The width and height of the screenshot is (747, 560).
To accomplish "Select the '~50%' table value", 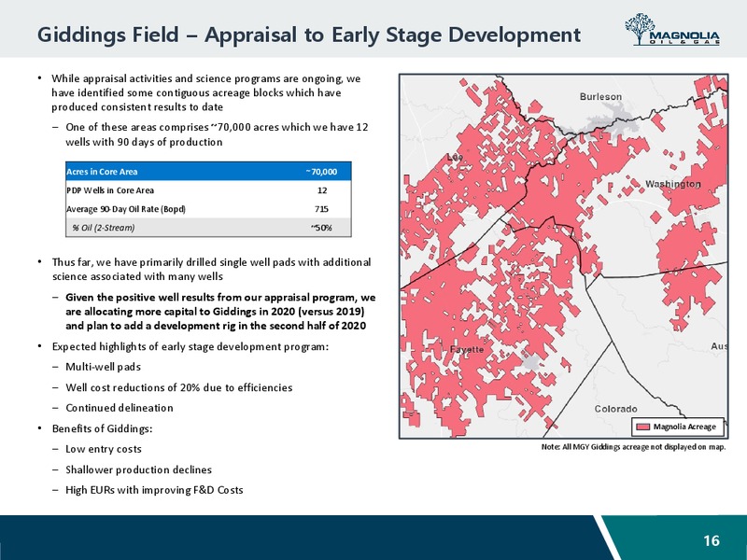I will [321, 228].
